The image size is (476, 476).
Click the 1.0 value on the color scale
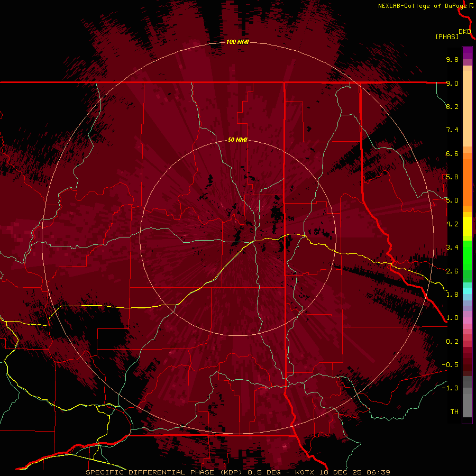pos(452,318)
